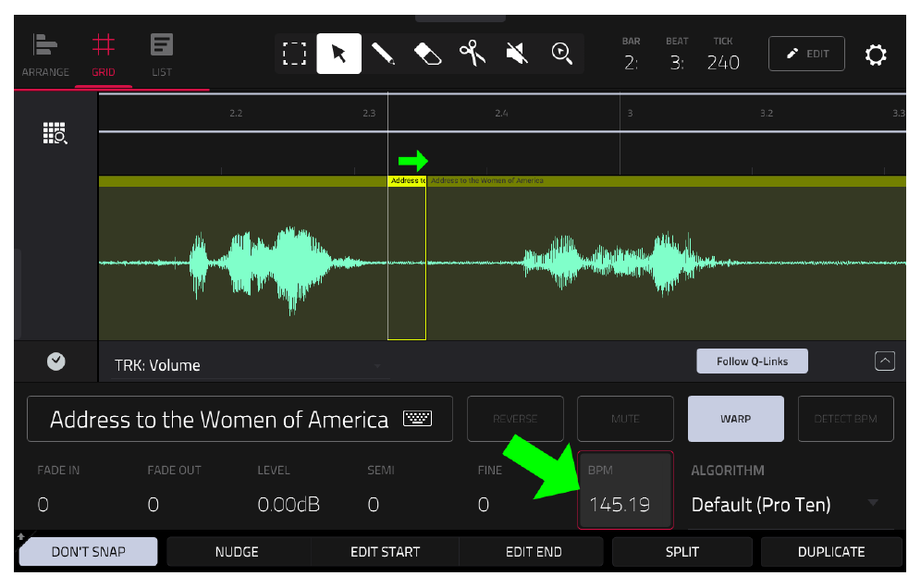
Task: Click the Edit button
Action: click(x=806, y=54)
